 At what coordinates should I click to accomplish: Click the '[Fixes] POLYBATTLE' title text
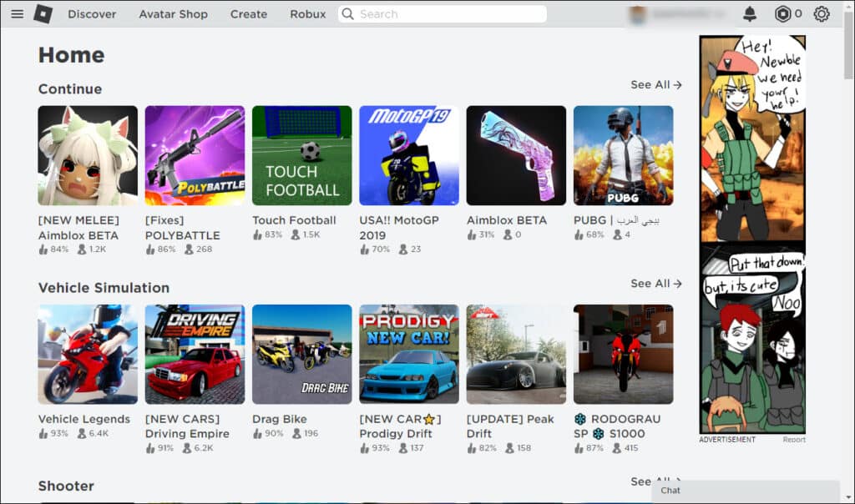tap(183, 228)
